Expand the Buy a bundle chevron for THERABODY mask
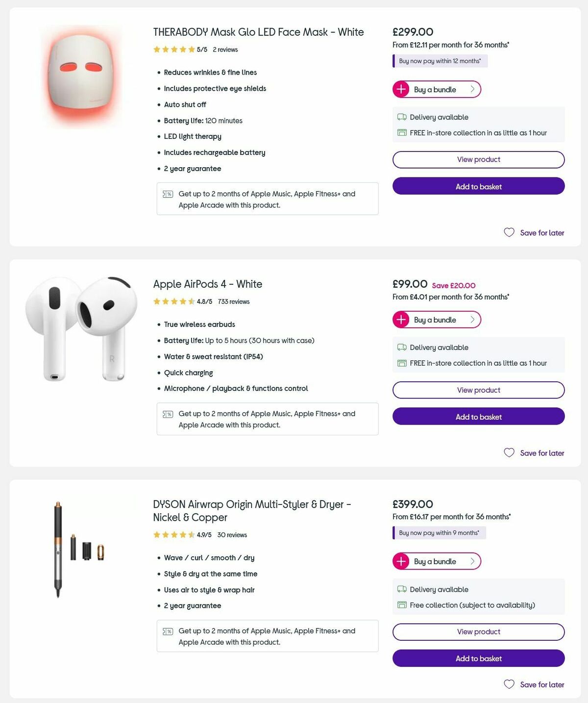This screenshot has height=703, width=588. pos(472,89)
